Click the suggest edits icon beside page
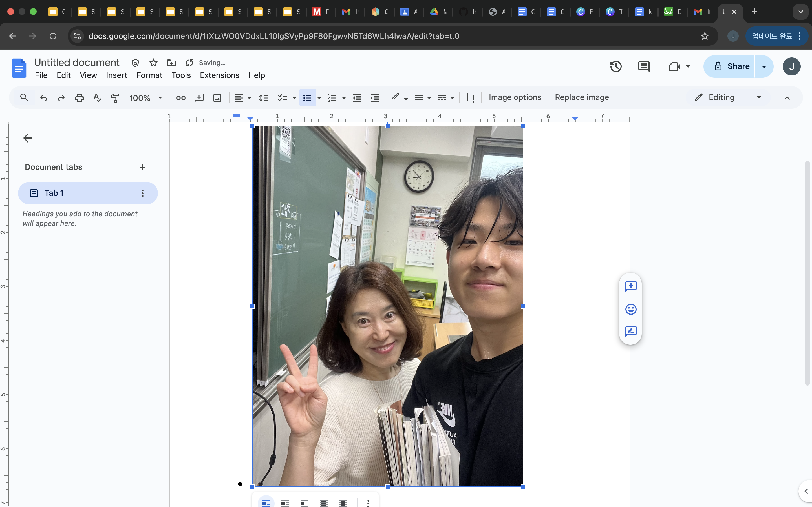 pyautogui.click(x=630, y=331)
